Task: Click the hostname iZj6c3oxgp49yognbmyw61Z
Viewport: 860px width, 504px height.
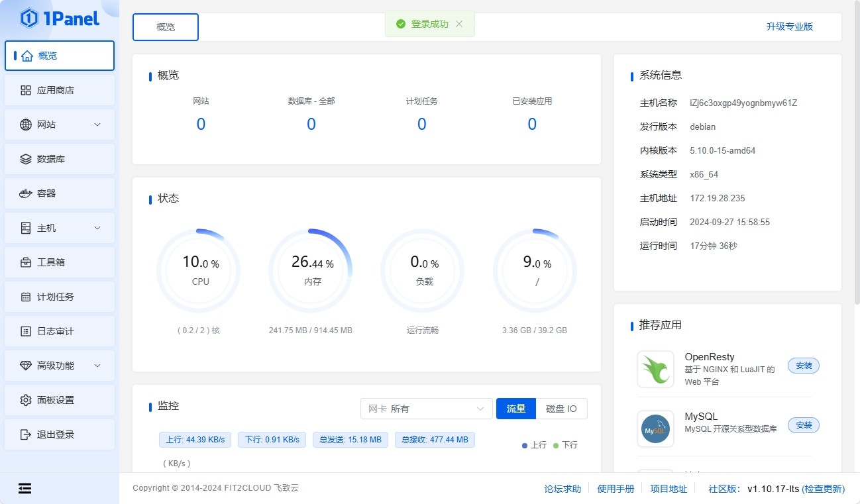Action: pos(743,103)
